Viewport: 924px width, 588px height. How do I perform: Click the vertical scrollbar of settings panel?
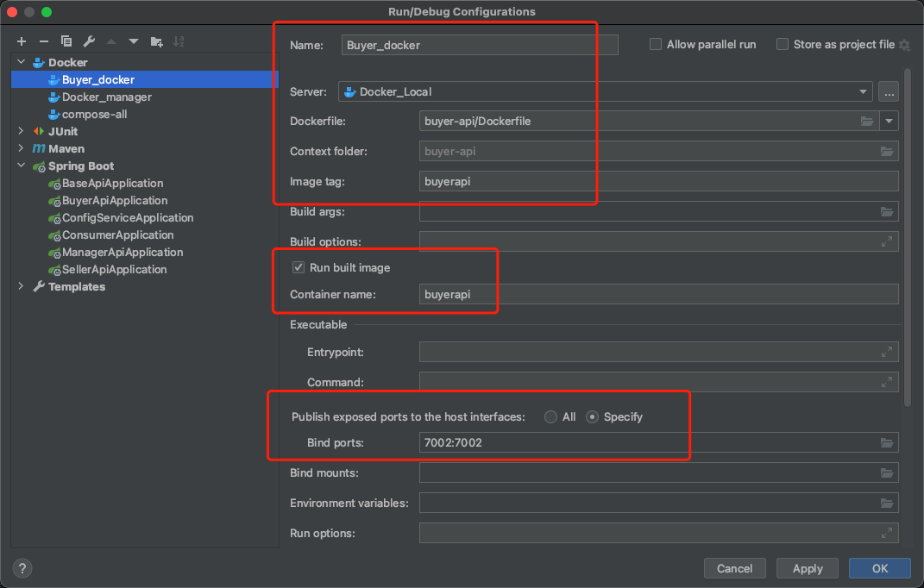click(906, 233)
